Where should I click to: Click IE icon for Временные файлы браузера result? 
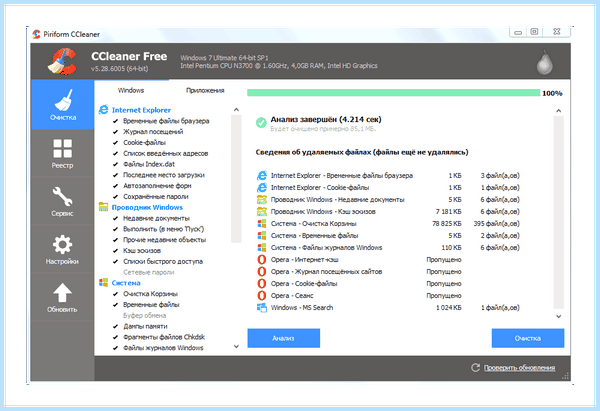pos(262,176)
